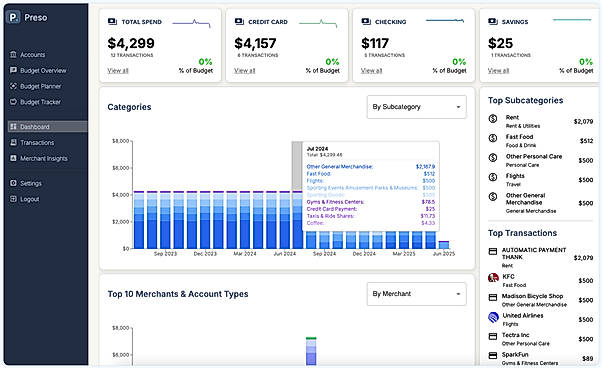The width and height of the screenshot is (602, 368).
Task: Click the Rent subcategory dollar icon
Action: click(493, 119)
